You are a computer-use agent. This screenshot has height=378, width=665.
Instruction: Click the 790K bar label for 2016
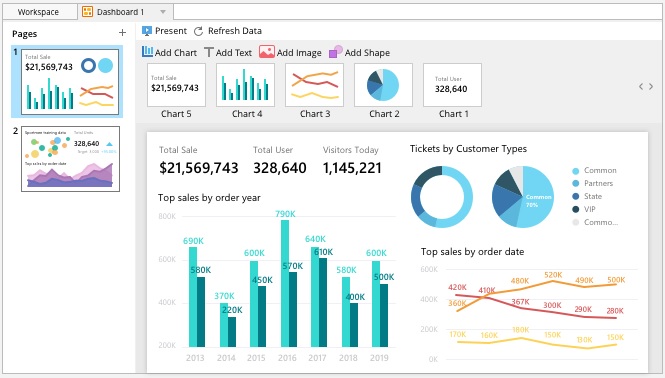[285, 214]
